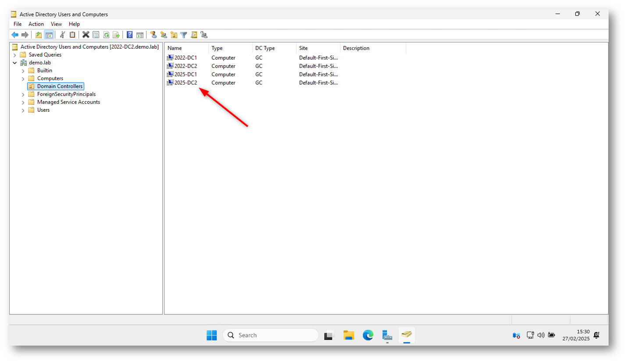Screen dimensions: 627x364
Task: Sort by the Site column header
Action: [318, 48]
